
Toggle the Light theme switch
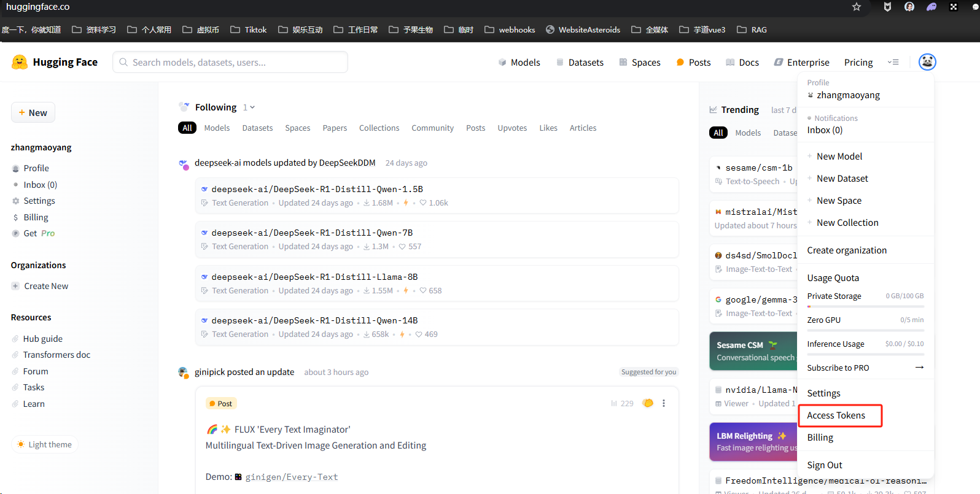click(x=44, y=444)
